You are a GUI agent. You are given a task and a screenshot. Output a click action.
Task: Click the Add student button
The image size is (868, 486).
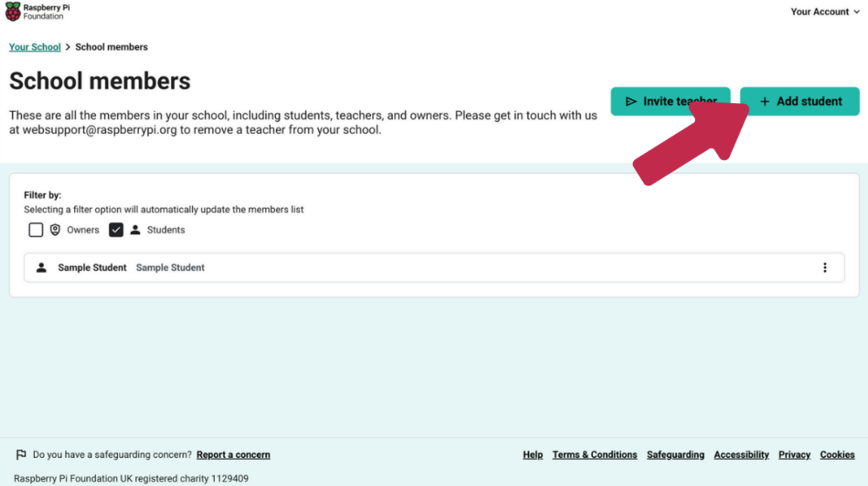(x=800, y=101)
